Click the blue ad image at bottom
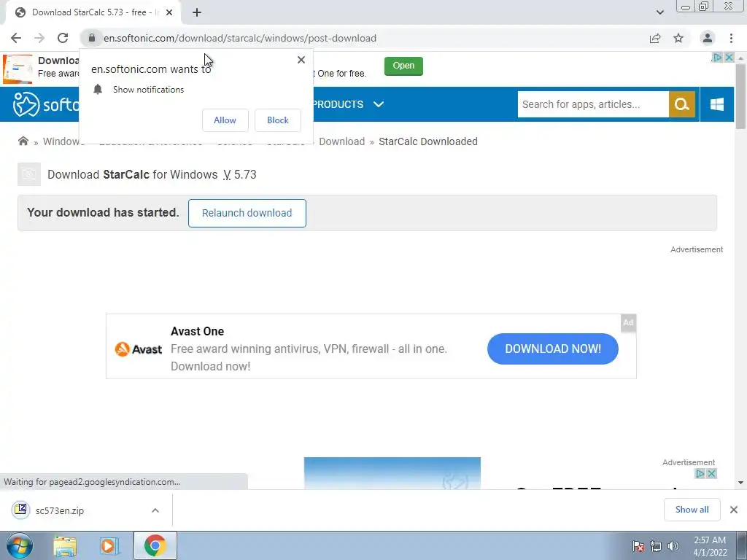The image size is (747, 560). point(392,473)
